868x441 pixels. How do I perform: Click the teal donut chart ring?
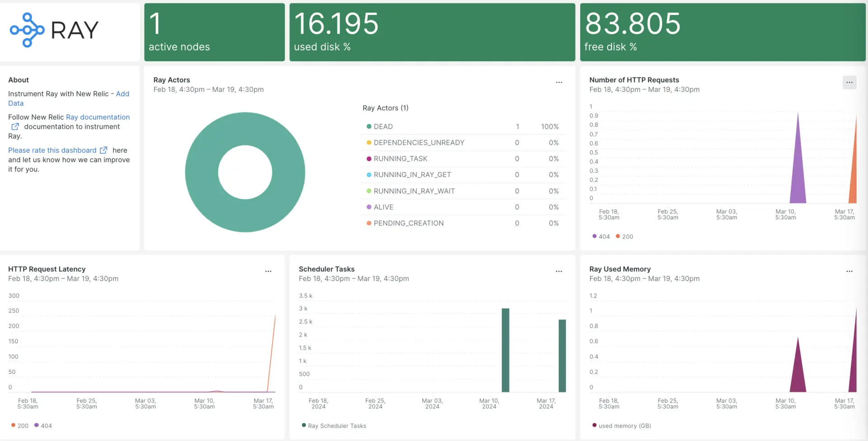[202, 172]
